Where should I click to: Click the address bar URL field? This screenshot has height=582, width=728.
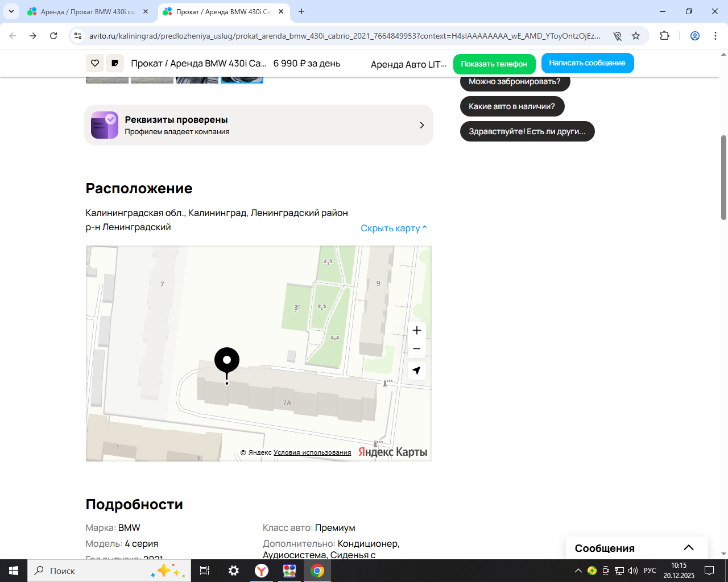(345, 36)
